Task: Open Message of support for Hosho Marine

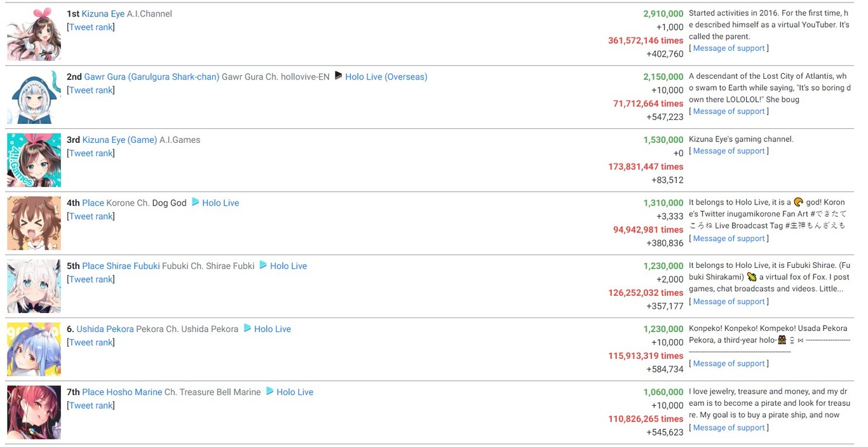Action: click(728, 427)
